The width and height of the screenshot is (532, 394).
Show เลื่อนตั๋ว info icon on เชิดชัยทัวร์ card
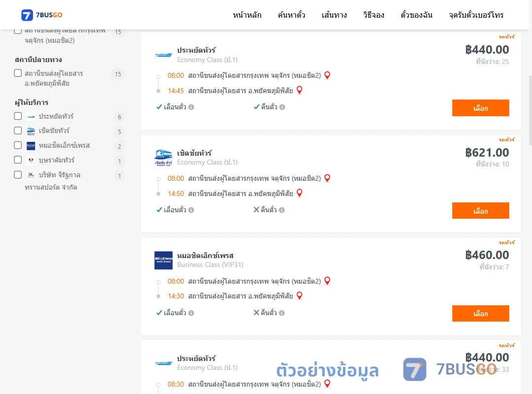click(191, 210)
